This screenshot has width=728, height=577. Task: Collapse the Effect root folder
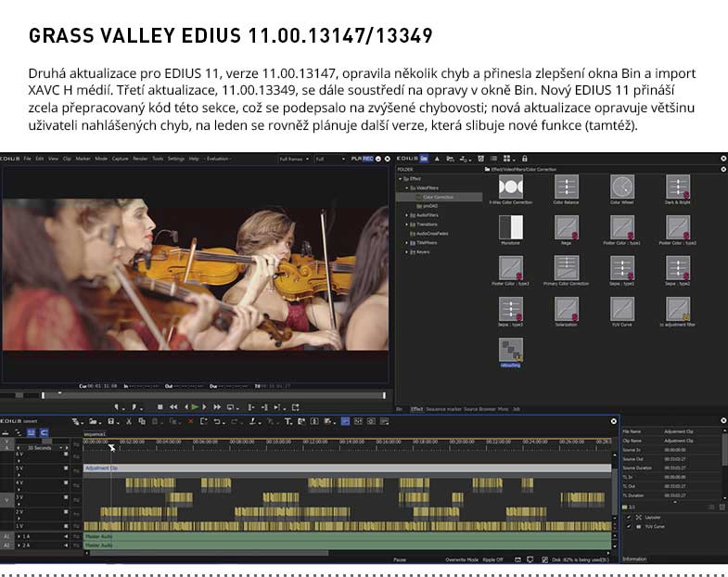[401, 178]
